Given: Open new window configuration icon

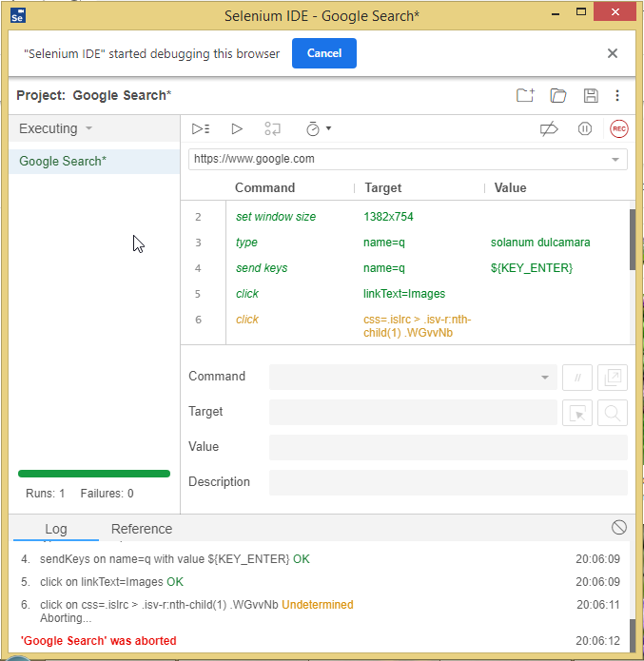Looking at the screenshot, I should click(x=613, y=378).
